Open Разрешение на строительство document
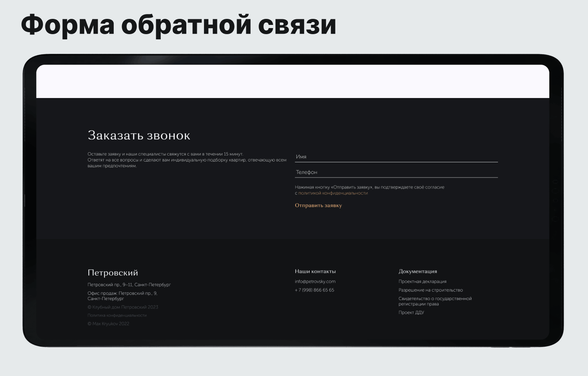Viewport: 588px width, 376px height. click(x=431, y=290)
